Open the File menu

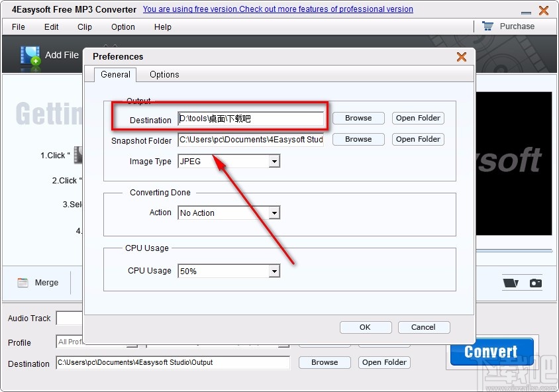(x=18, y=27)
